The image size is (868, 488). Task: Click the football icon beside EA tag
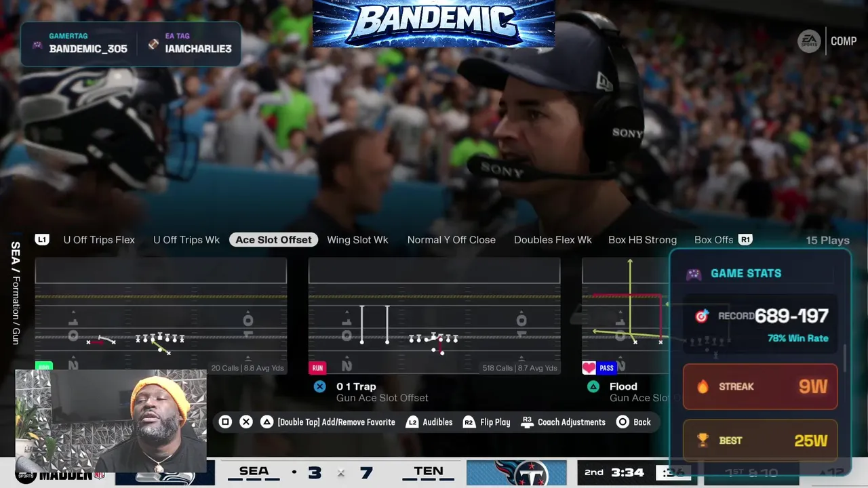(154, 44)
